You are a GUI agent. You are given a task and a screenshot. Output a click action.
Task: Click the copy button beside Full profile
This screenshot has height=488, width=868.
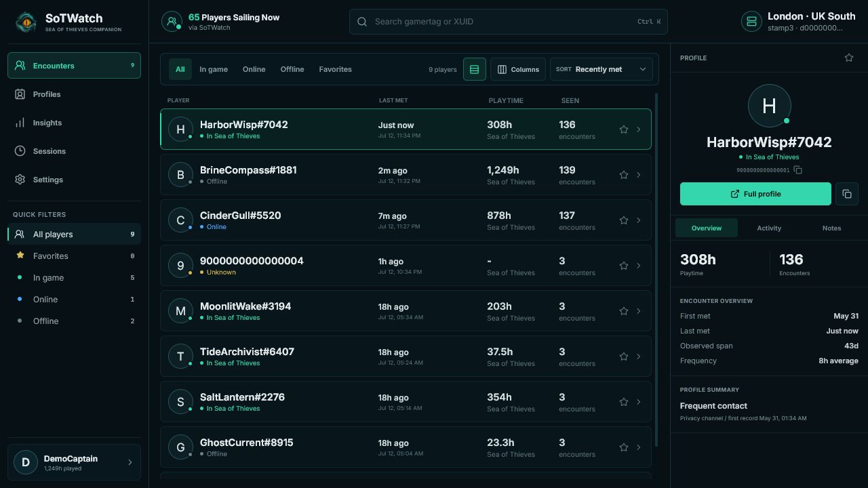[x=847, y=194]
